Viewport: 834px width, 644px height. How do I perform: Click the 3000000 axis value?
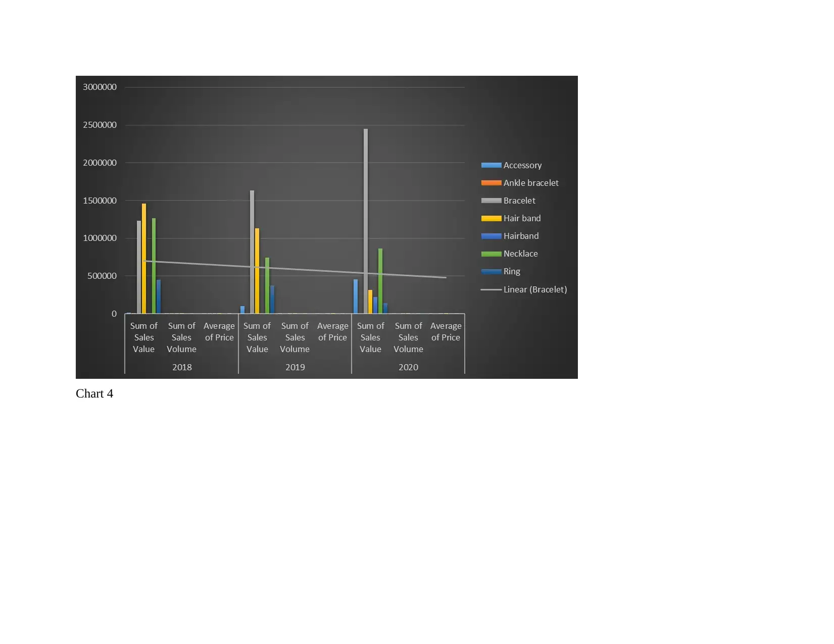(100, 87)
